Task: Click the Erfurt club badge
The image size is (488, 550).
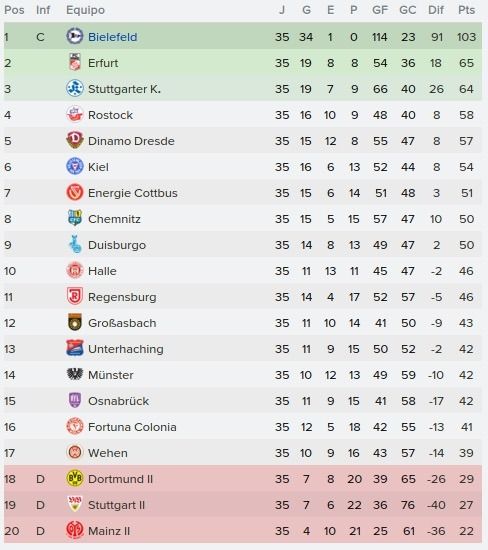Action: (x=74, y=62)
